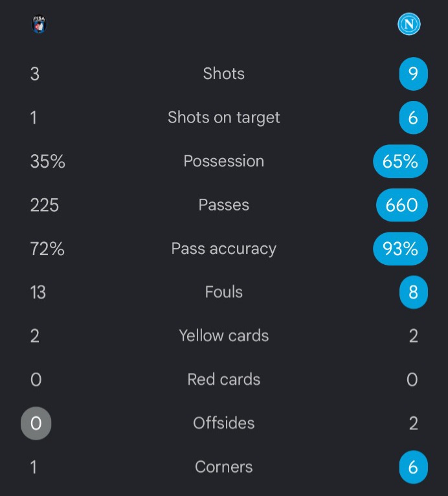Open the Pisa team crest

pyautogui.click(x=39, y=24)
